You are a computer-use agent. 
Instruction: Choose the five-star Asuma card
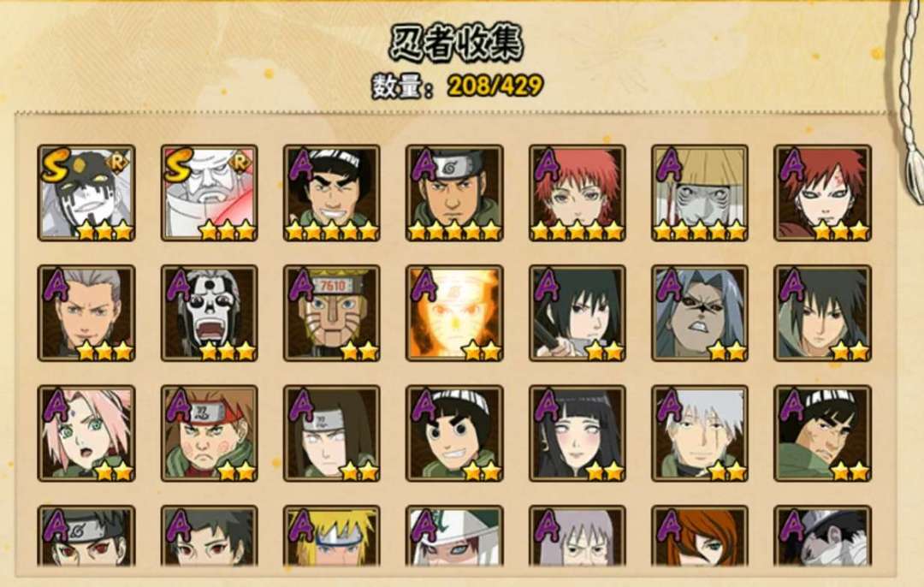point(454,193)
